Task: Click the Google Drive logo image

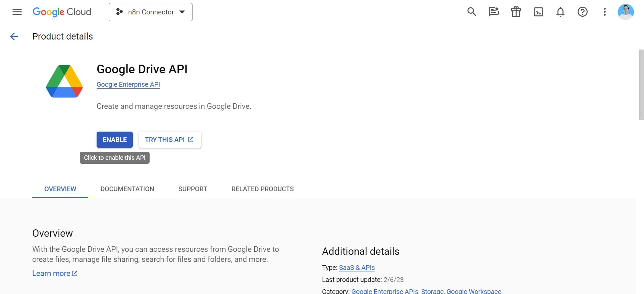Action: [x=64, y=81]
